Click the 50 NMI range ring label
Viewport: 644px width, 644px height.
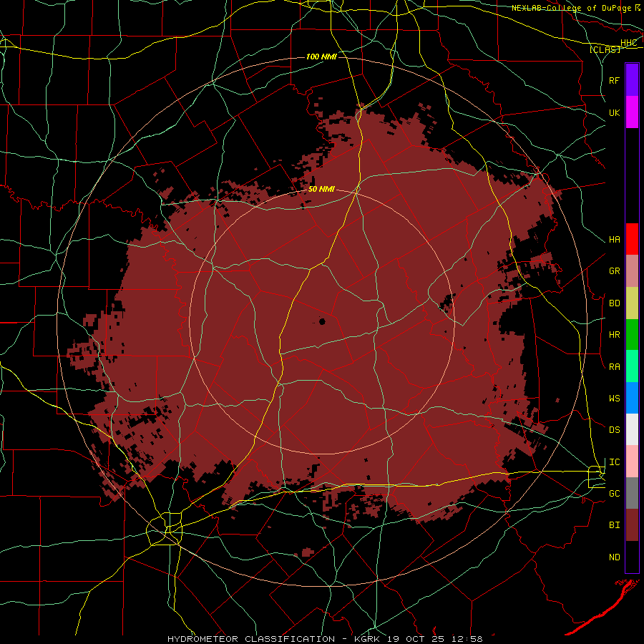tap(321, 189)
